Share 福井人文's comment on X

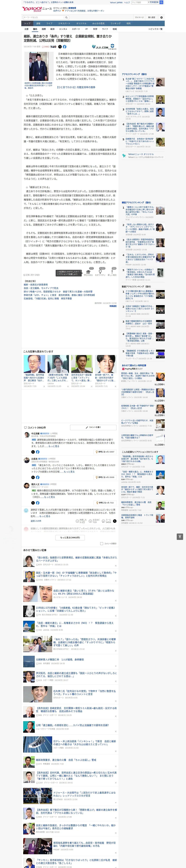pos(33,503)
